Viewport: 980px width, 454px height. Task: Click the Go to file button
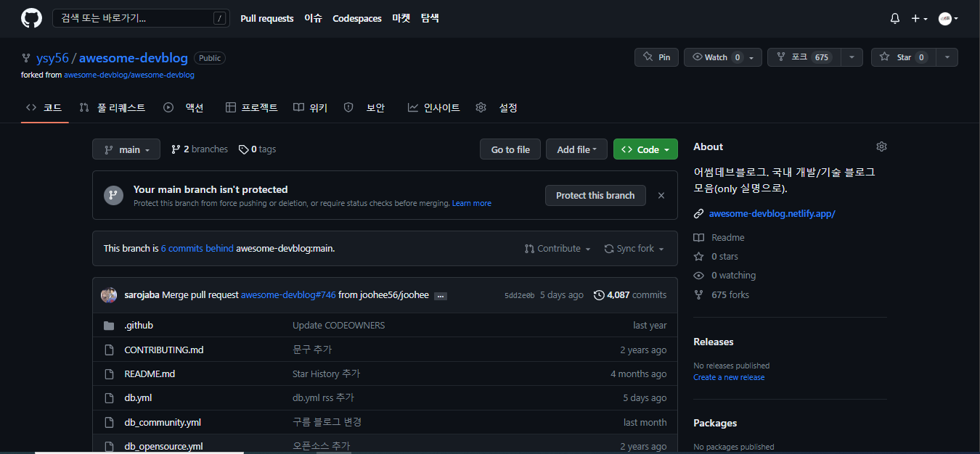[510, 149]
